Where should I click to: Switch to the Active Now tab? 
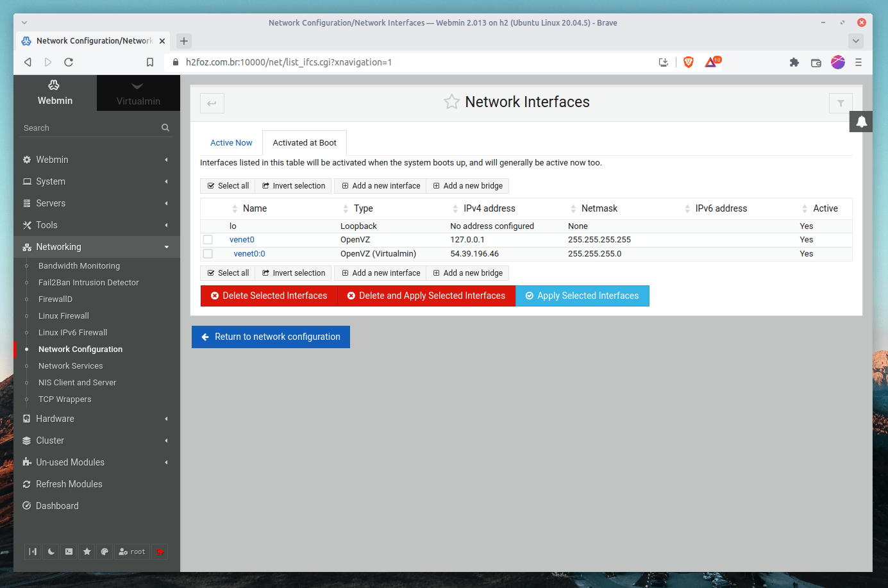(231, 142)
